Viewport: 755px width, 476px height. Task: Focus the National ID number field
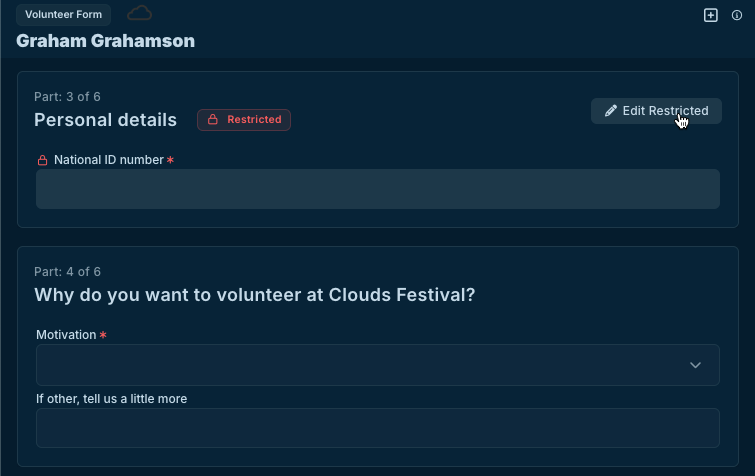pyautogui.click(x=377, y=189)
